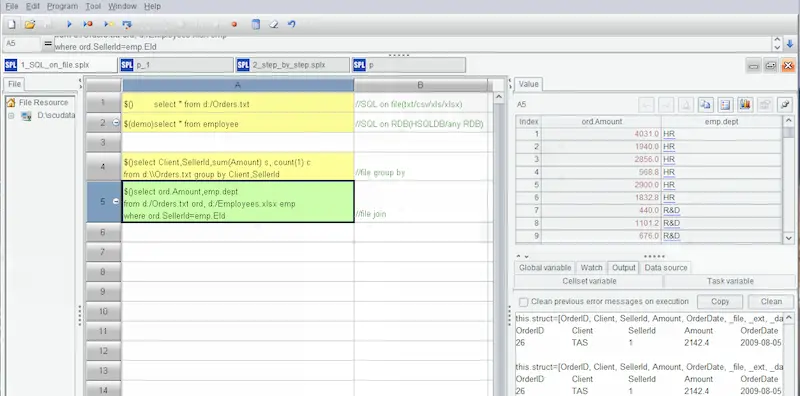This screenshot has height=396, width=800.
Task: Switch to the p document tab
Action: click(408, 65)
